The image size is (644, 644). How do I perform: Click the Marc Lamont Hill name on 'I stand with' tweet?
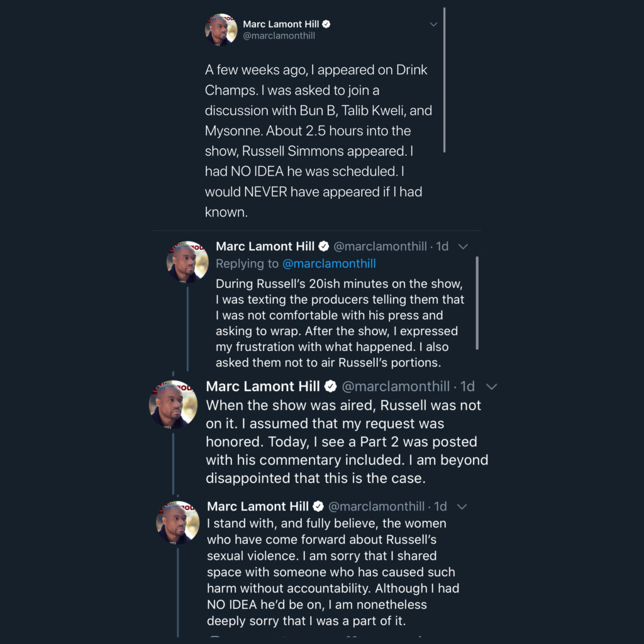pyautogui.click(x=258, y=506)
